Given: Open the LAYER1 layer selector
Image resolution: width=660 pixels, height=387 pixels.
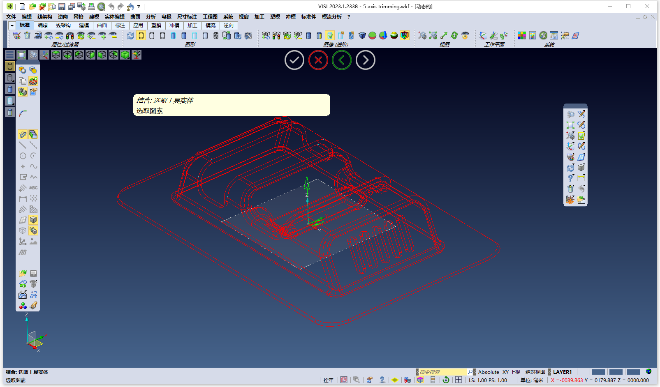Looking at the screenshot, I should 562,372.
